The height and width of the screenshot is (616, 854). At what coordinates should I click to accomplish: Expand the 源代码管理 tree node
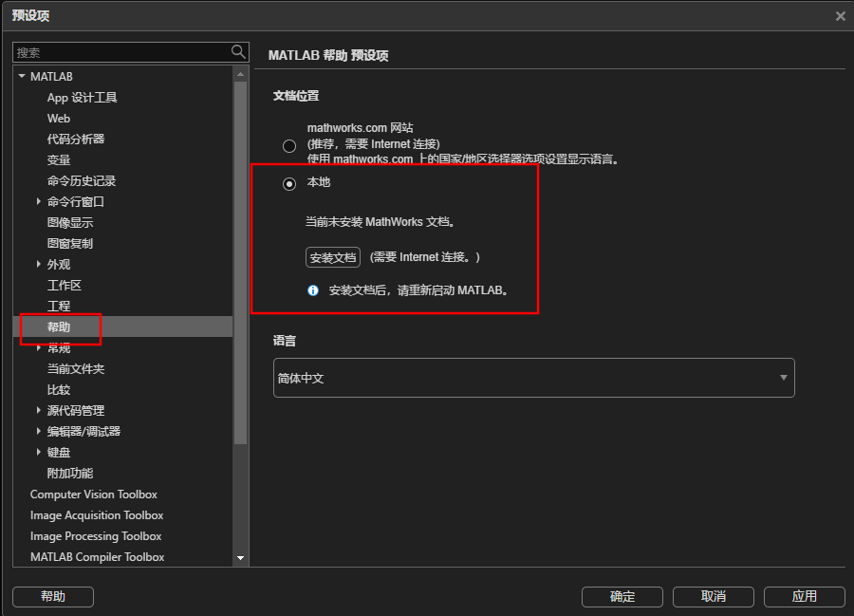point(38,410)
